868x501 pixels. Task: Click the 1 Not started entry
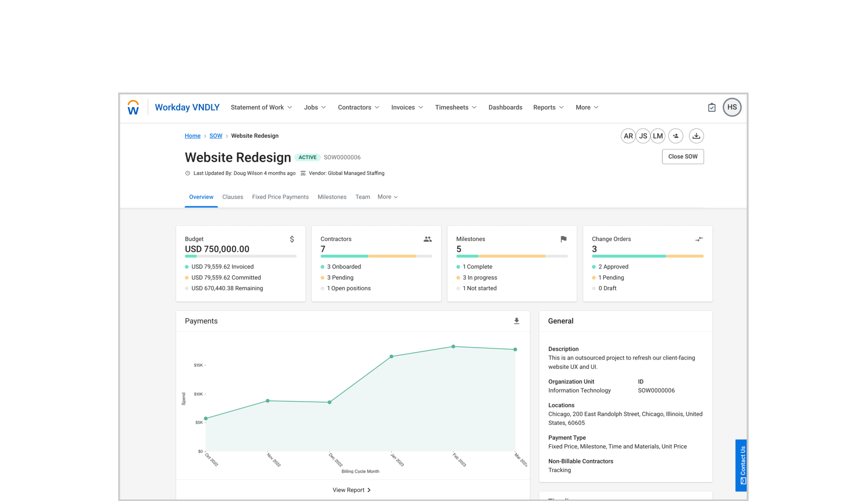[x=479, y=288]
